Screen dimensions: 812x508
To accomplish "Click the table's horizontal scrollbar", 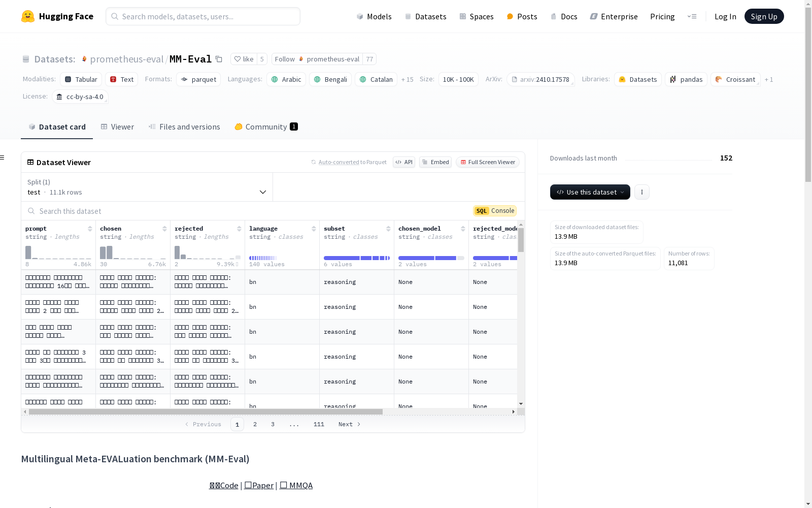I will 206,411.
